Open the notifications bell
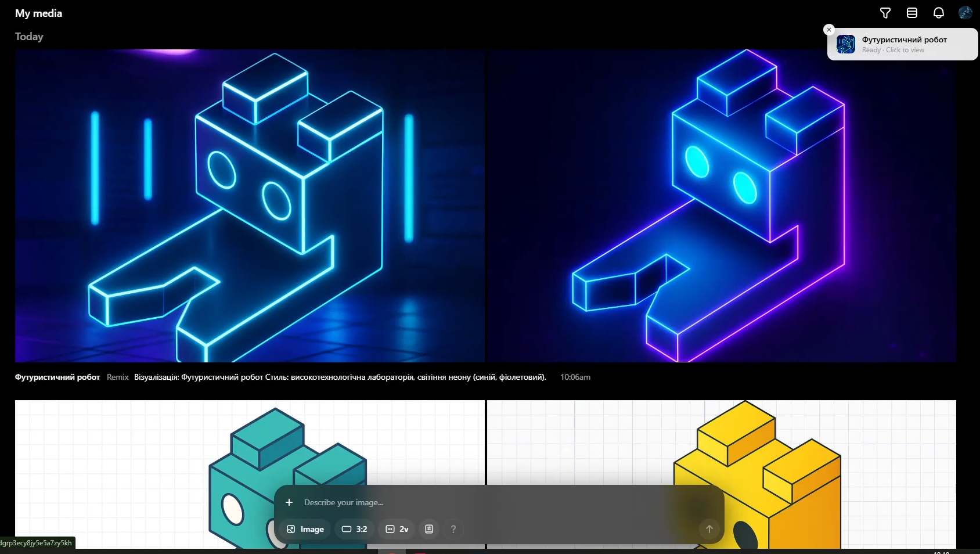980x554 pixels. pos(938,13)
